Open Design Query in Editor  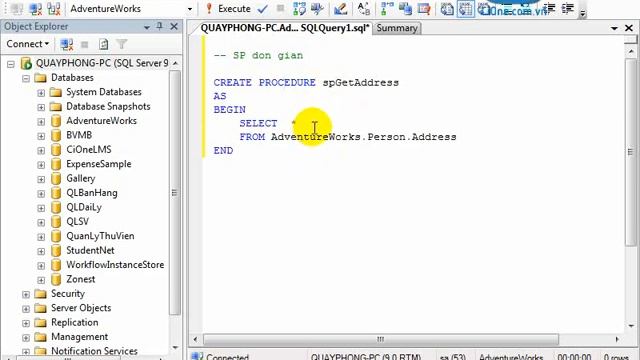click(340, 9)
